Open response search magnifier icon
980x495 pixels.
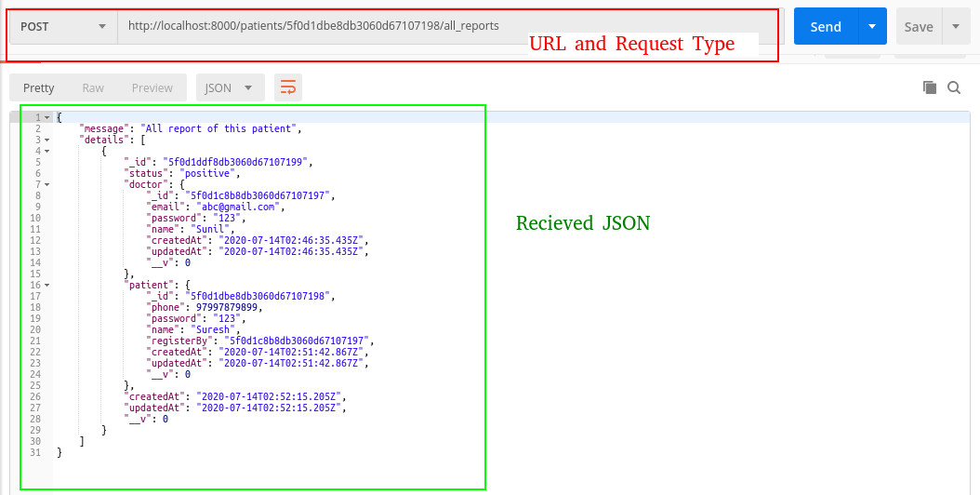(x=954, y=87)
